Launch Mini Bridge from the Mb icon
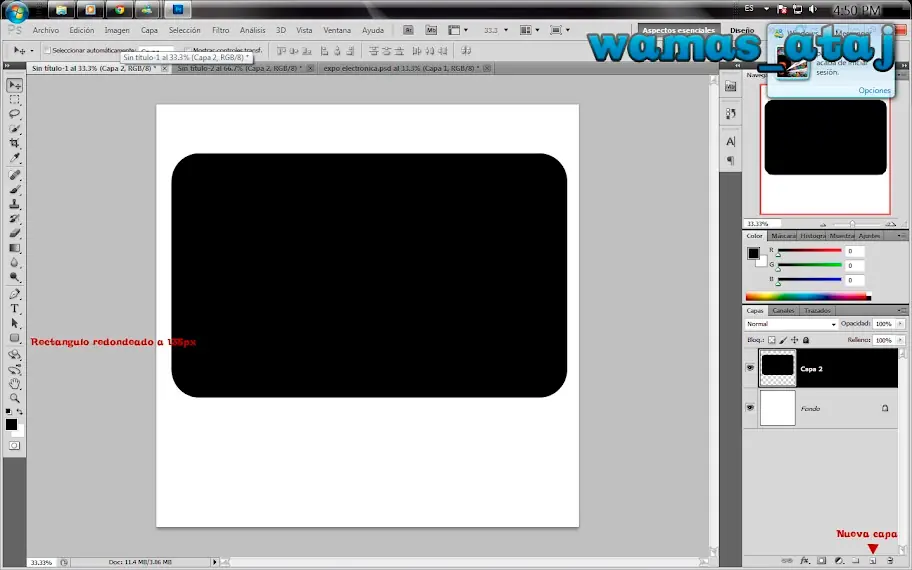Screen dimensions: 912x570 pyautogui.click(x=431, y=30)
